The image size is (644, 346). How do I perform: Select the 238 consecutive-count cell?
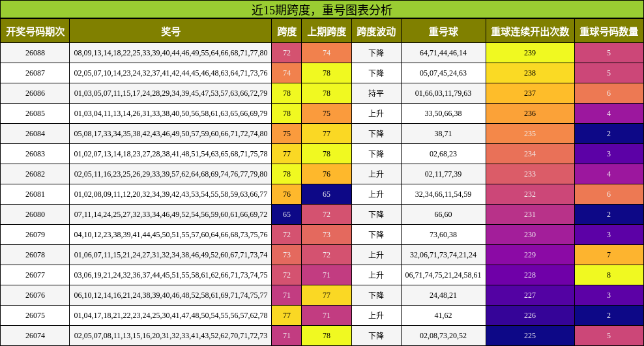pyautogui.click(x=530, y=73)
